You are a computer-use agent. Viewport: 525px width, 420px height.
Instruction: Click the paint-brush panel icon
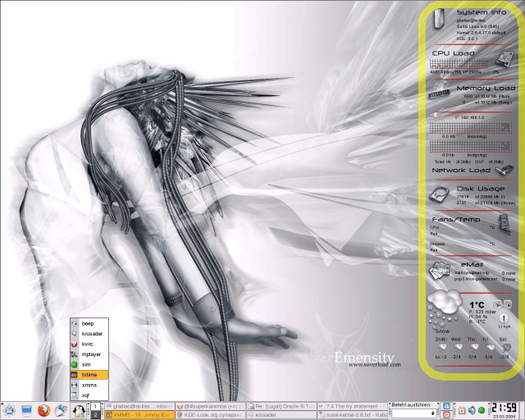(61, 411)
